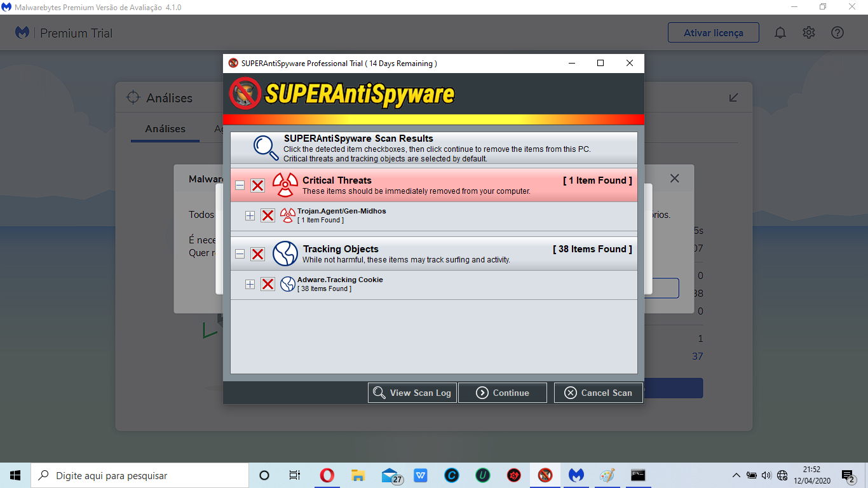
Task: Collapse the Análises panel arrow icon
Action: click(x=734, y=97)
